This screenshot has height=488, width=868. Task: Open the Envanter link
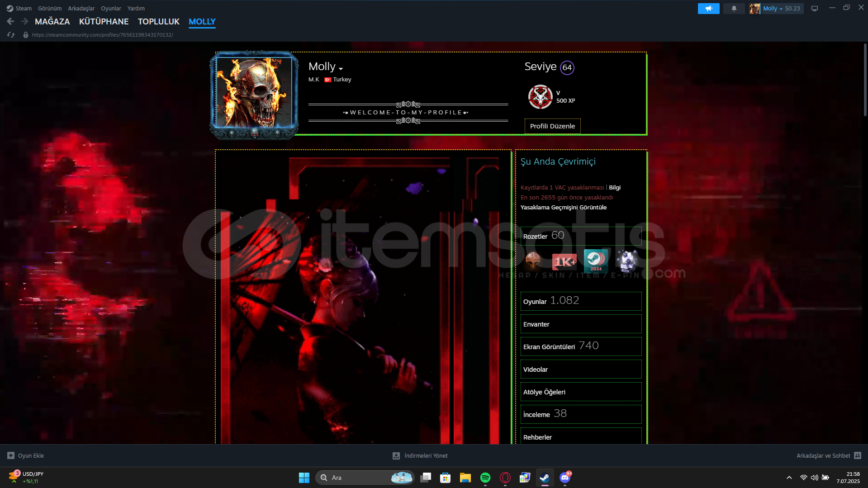click(x=581, y=324)
